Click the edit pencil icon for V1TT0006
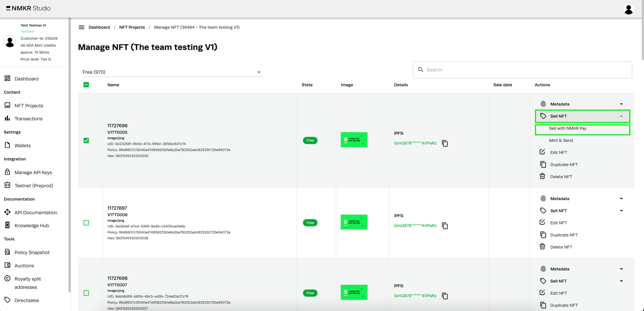 pos(542,223)
